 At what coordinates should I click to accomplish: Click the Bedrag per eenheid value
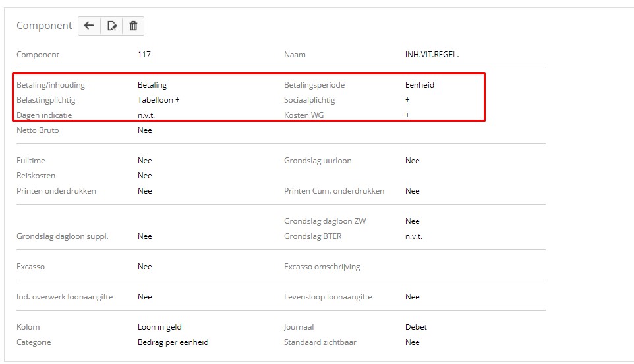pos(173,342)
